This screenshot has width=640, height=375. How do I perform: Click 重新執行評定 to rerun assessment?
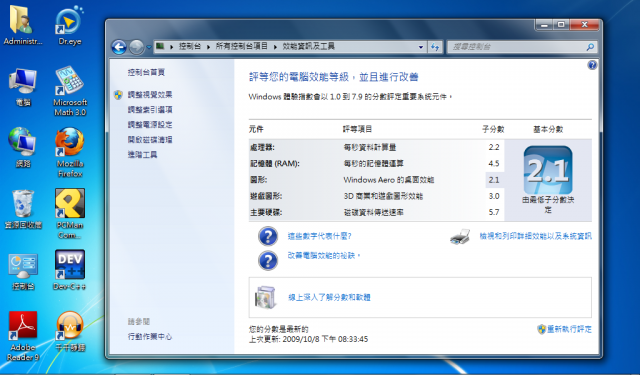[569, 329]
